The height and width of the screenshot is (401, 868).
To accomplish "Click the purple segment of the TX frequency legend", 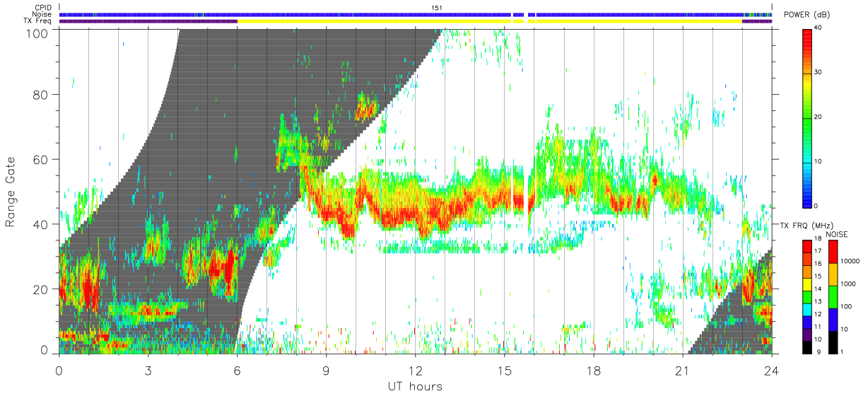I will pos(807,333).
